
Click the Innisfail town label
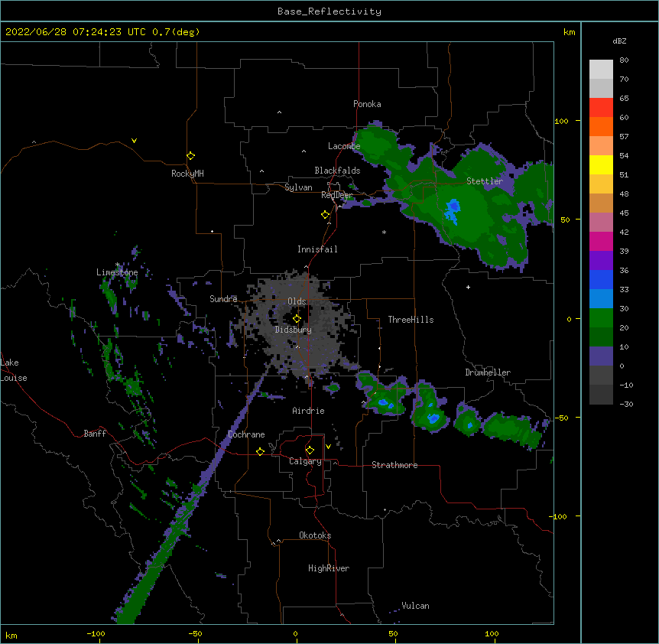(x=317, y=249)
